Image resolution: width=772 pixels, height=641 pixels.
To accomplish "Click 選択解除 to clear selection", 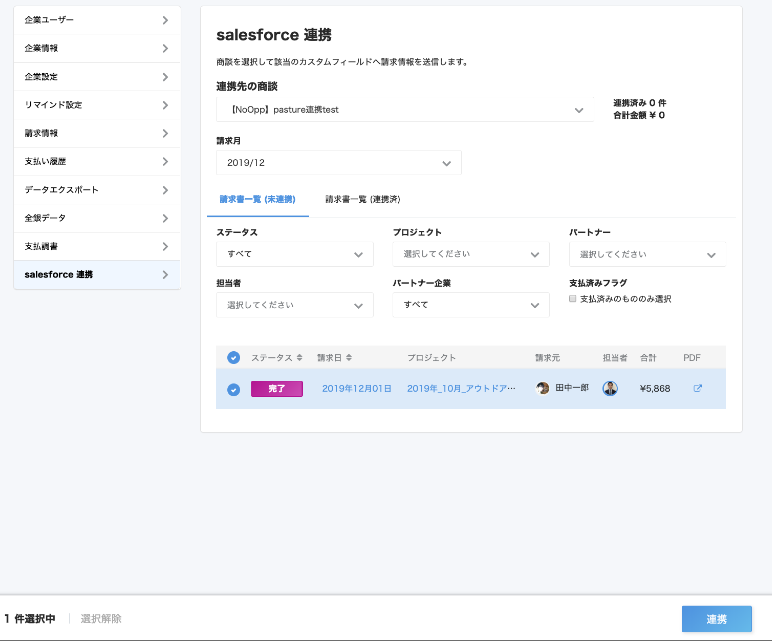I will click(101, 619).
